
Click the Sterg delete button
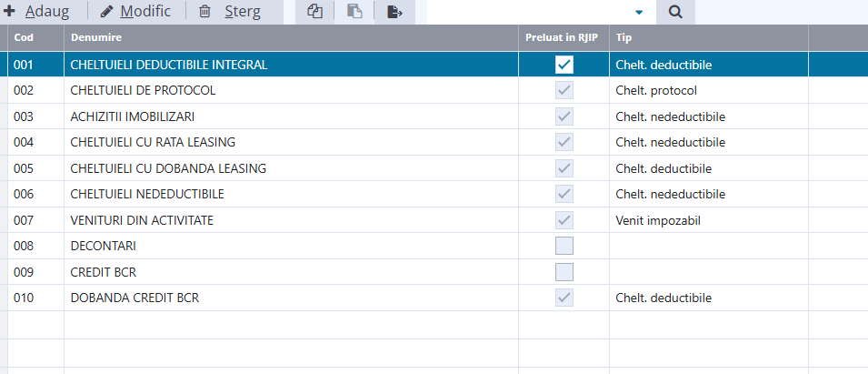tap(230, 12)
